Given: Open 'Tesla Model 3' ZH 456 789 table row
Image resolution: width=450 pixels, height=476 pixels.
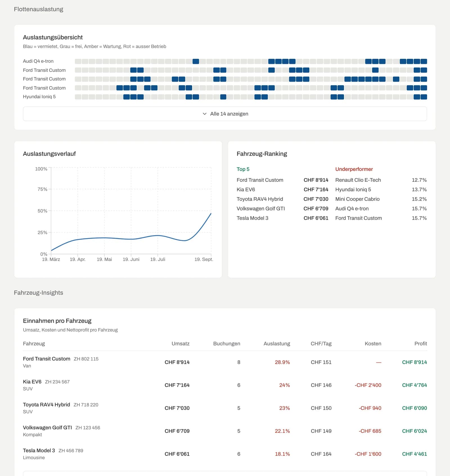Looking at the screenshot, I should click(225, 454).
